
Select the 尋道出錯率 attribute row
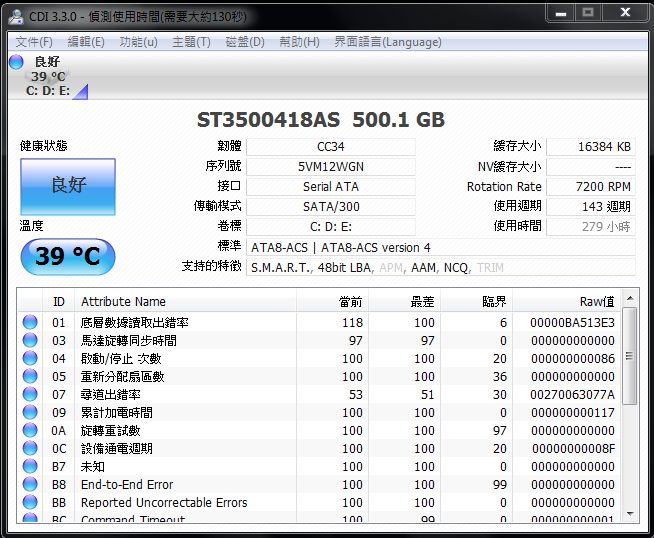pos(319,394)
